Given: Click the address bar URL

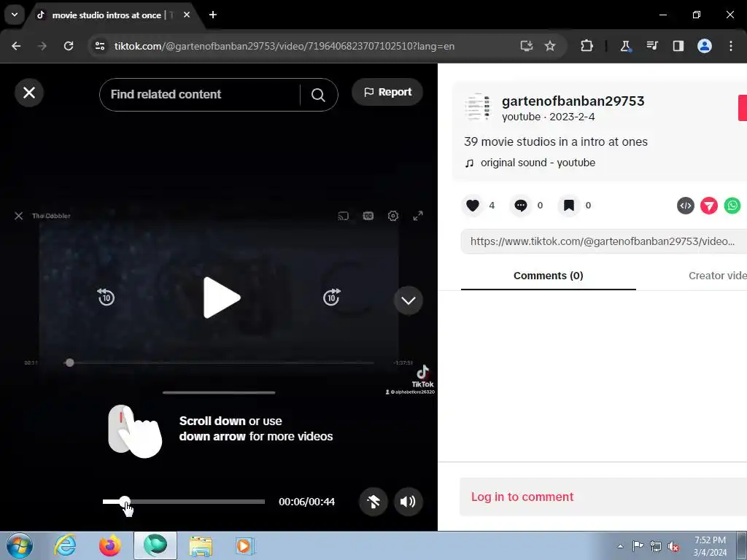Looking at the screenshot, I should point(284,46).
